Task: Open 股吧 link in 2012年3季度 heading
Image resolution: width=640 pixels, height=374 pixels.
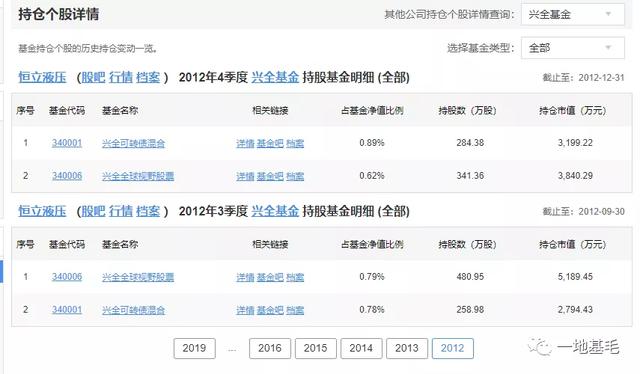Action: (x=93, y=211)
